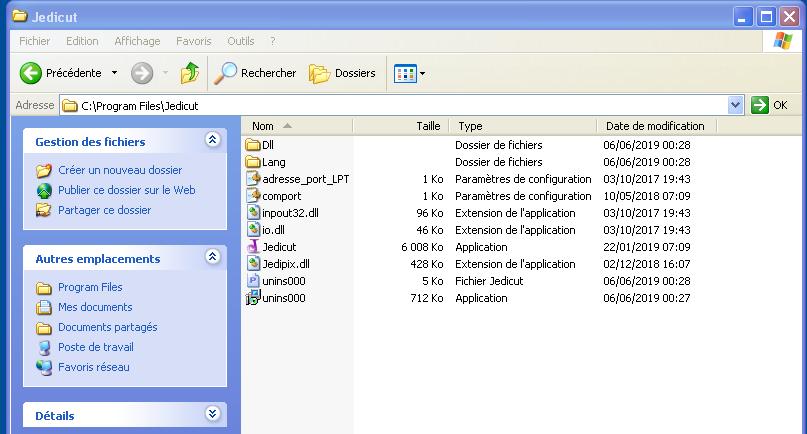Screen dimensions: 807x434
Task: Click the Jedipix.dll file icon
Action: (253, 264)
